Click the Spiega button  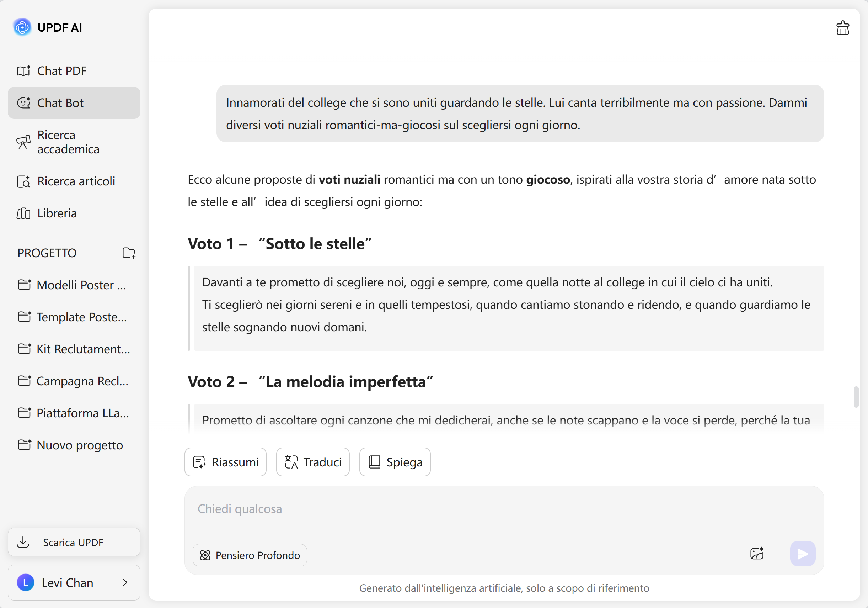(395, 462)
